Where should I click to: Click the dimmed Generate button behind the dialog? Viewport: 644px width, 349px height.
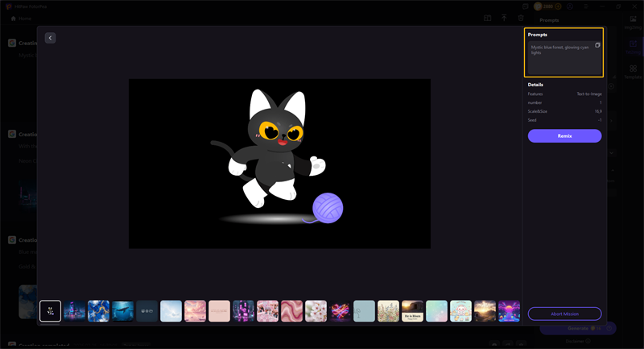point(578,328)
